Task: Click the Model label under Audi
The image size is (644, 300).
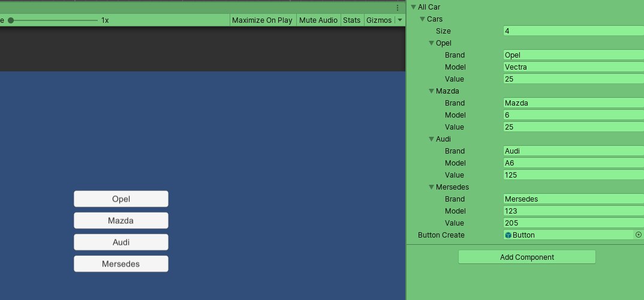Action: point(455,163)
